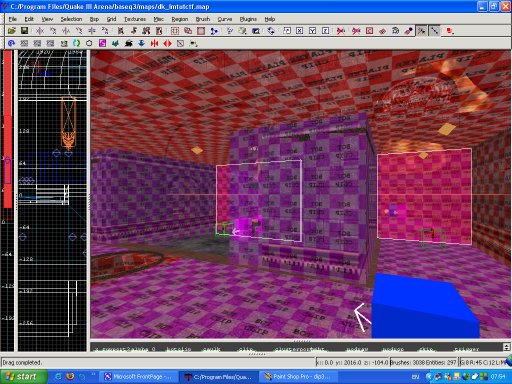Click the blue down-arrow patch icon
Image resolution: width=512 pixels, height=384 pixels.
click(x=141, y=43)
